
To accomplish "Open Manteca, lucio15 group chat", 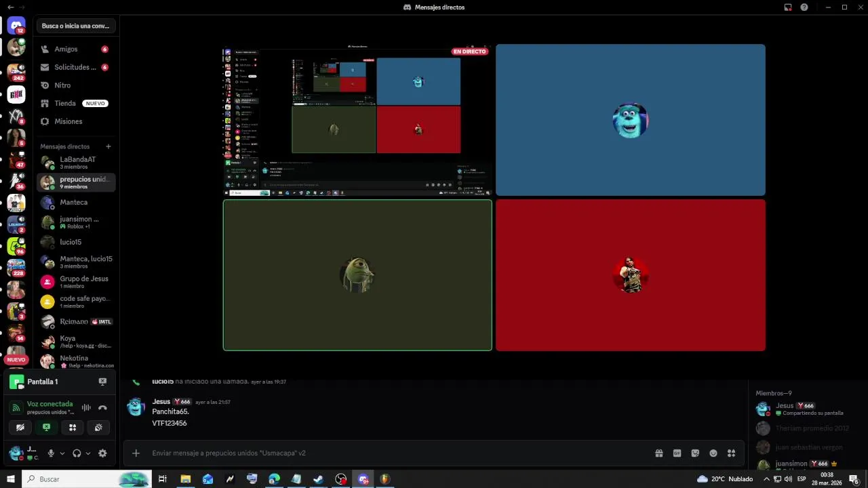I will pyautogui.click(x=75, y=262).
